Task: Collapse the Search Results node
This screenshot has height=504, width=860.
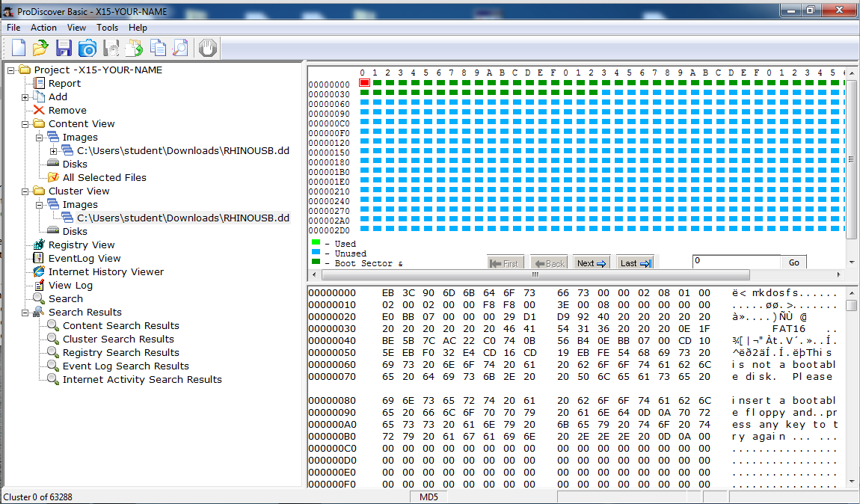Action: point(25,313)
